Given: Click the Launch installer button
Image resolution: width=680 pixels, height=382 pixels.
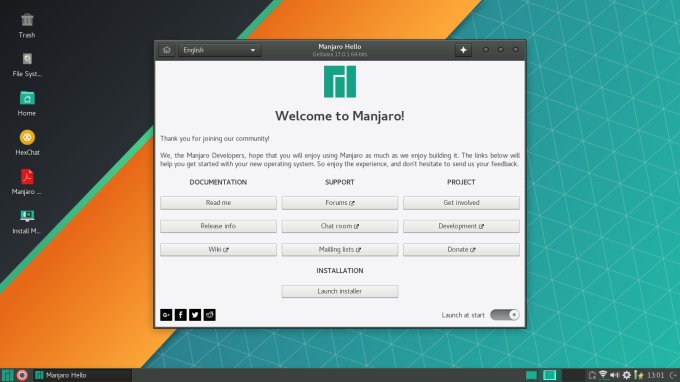Looking at the screenshot, I should (340, 291).
